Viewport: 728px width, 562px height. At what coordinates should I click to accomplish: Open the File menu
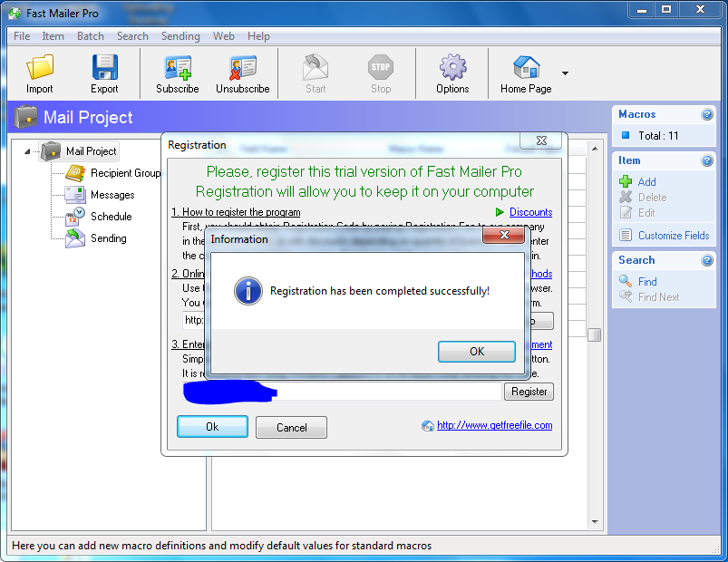click(22, 36)
